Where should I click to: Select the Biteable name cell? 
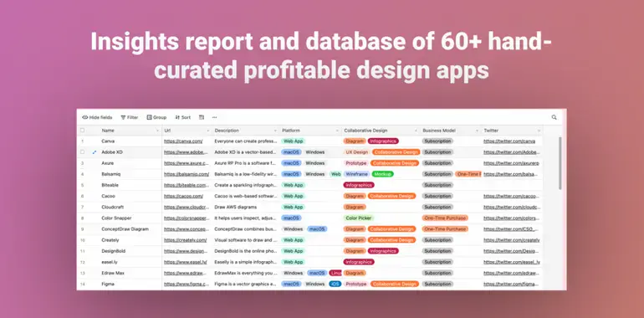[130, 185]
